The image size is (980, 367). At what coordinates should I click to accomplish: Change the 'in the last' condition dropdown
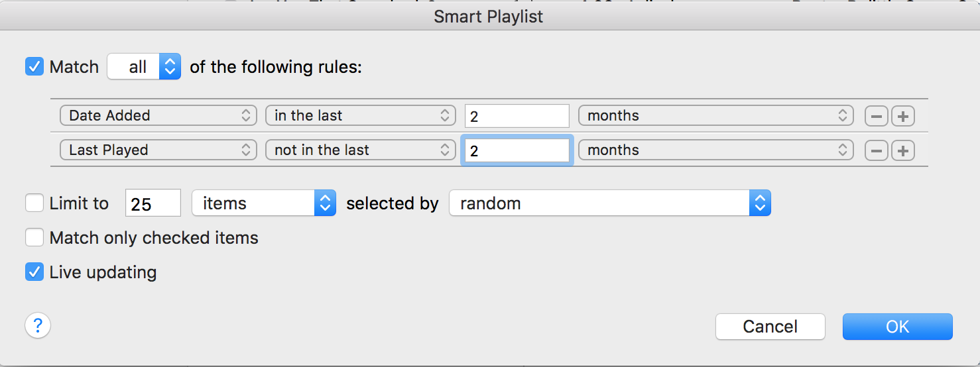[361, 116]
